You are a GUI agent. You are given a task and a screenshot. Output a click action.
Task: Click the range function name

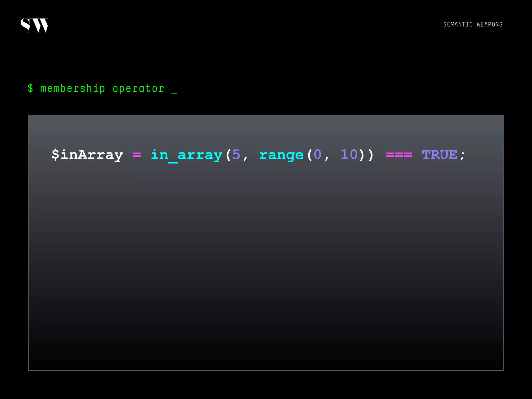(282, 155)
